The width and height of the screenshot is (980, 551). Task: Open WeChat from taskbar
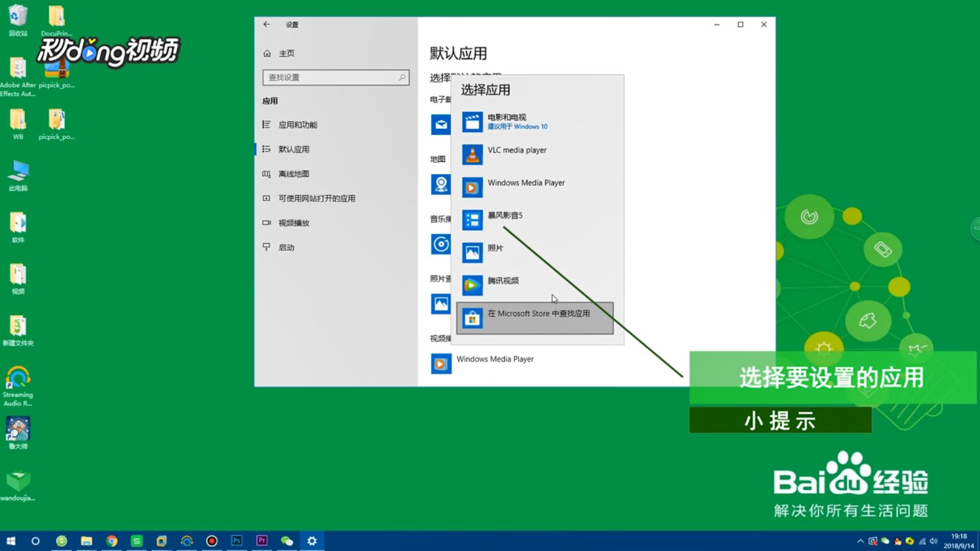287,541
